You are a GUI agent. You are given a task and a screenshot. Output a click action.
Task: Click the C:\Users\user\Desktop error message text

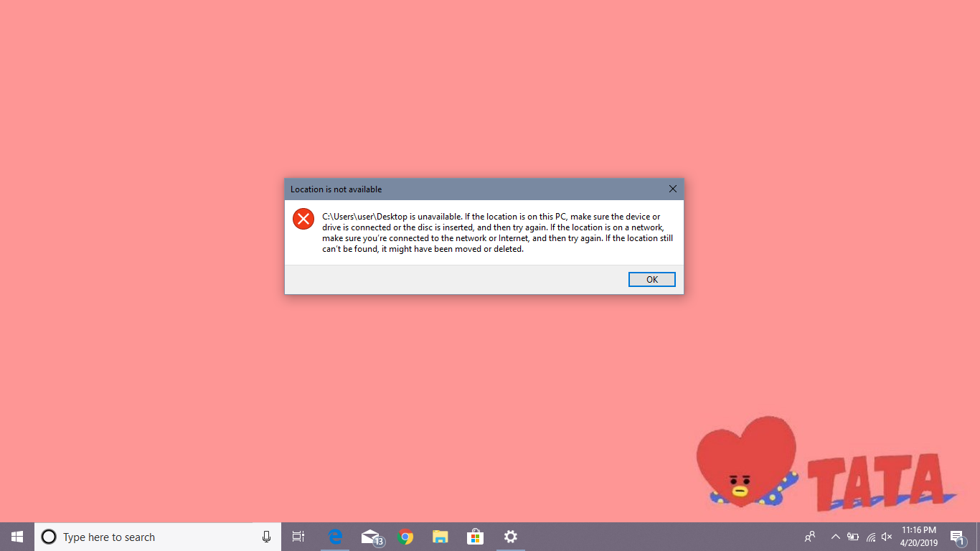coord(497,232)
